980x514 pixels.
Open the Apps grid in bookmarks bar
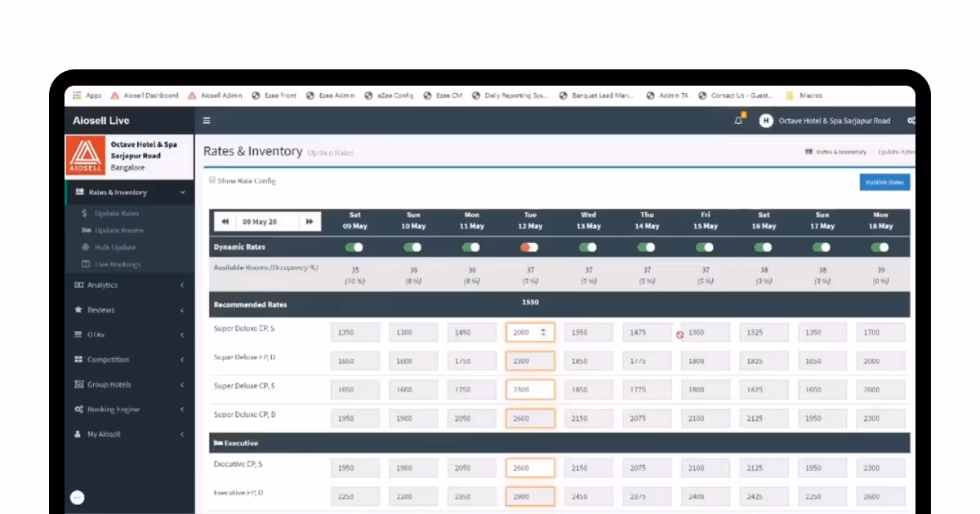(87, 95)
